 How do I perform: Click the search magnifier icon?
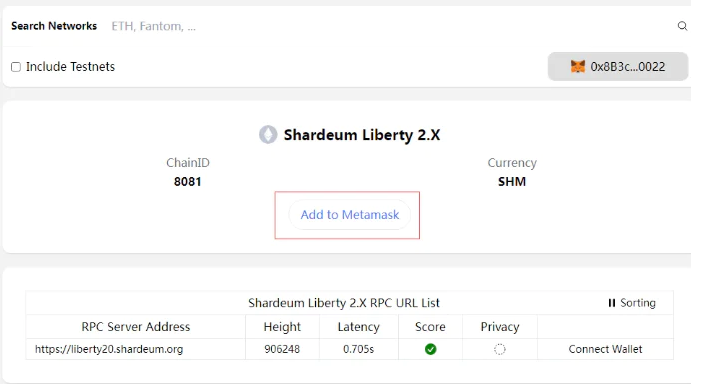[x=682, y=26]
